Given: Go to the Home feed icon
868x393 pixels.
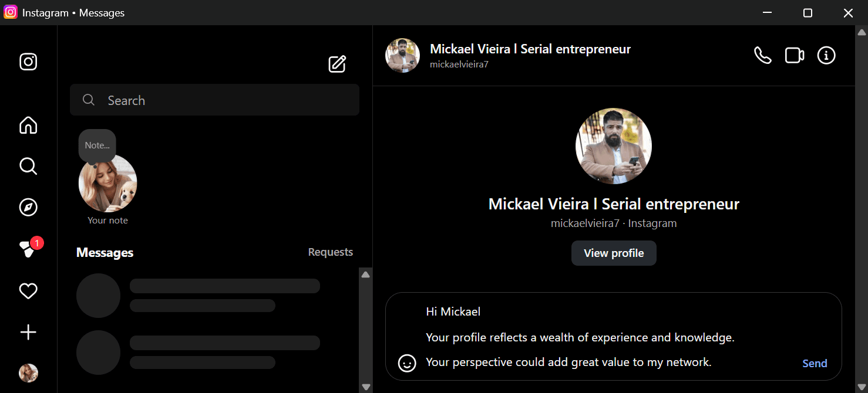Looking at the screenshot, I should tap(28, 125).
